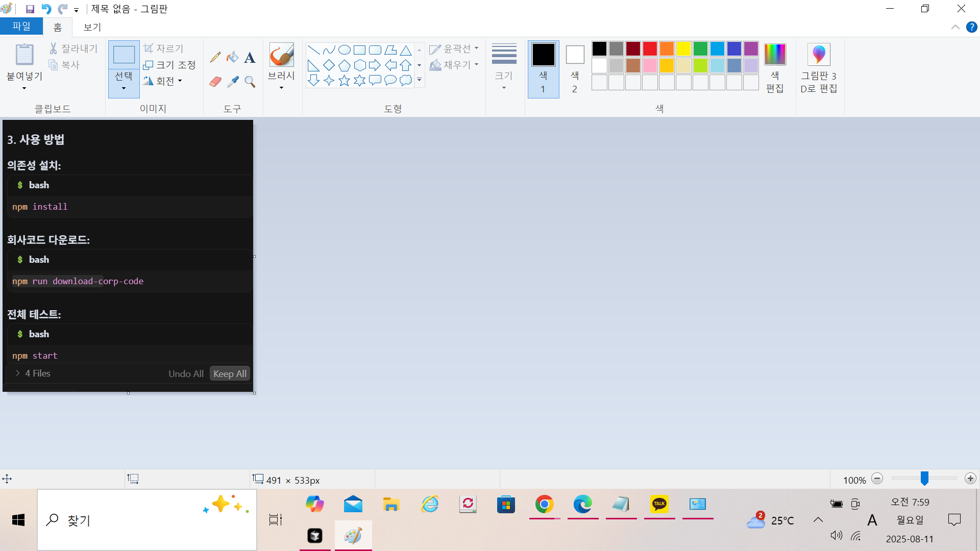
Task: Choose the Right arrow shape
Action: click(x=375, y=65)
